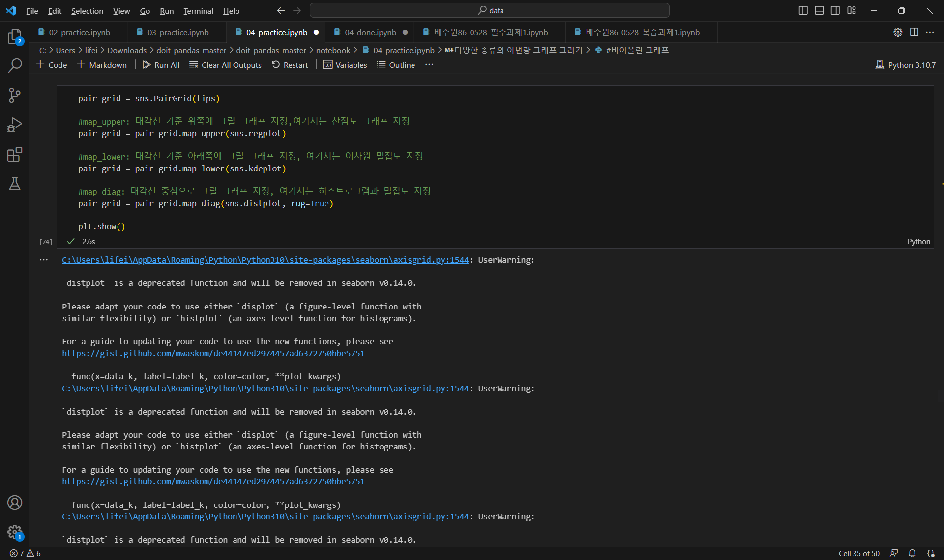Click the data search box in title bar
This screenshot has height=560, width=944.
pyautogui.click(x=489, y=10)
